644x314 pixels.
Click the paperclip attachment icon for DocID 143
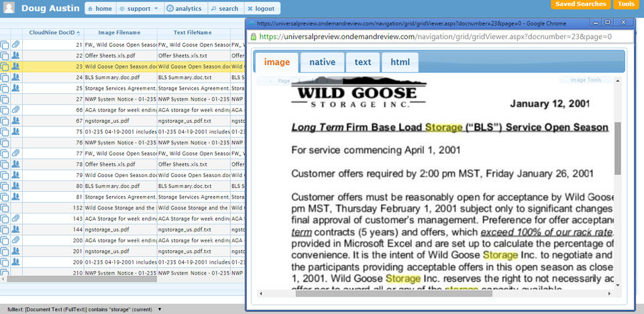[15, 218]
